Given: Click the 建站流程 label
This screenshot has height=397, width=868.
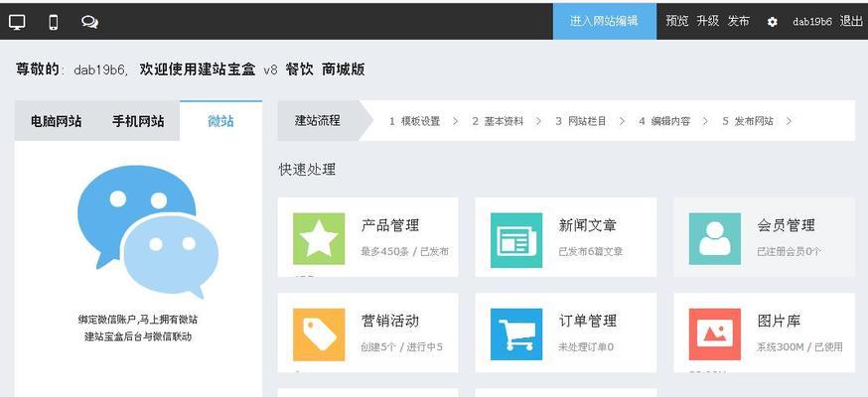Looking at the screenshot, I should coord(317,120).
